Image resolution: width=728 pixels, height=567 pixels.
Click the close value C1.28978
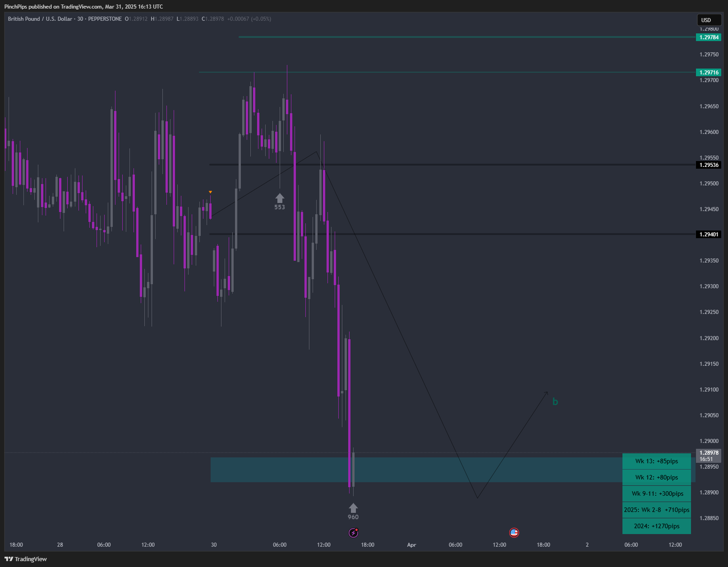click(213, 19)
